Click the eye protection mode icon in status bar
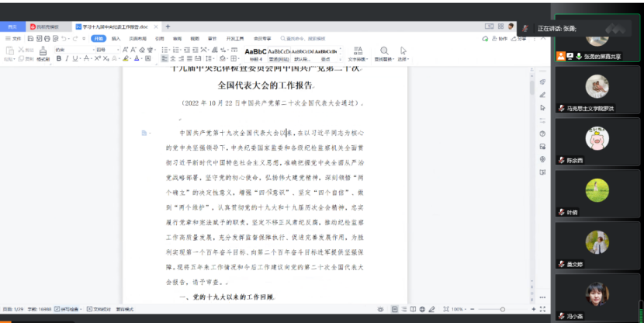 (x=380, y=309)
